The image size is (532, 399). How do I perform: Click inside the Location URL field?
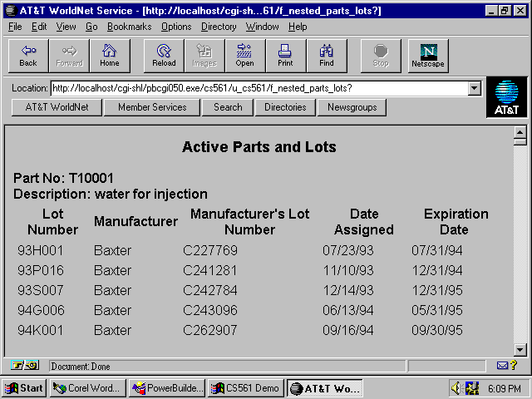tap(259, 89)
